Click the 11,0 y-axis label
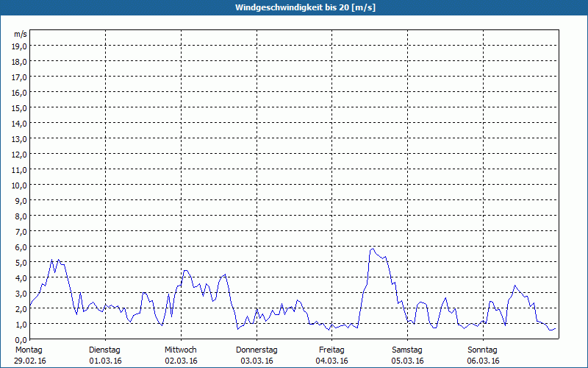 (20, 170)
